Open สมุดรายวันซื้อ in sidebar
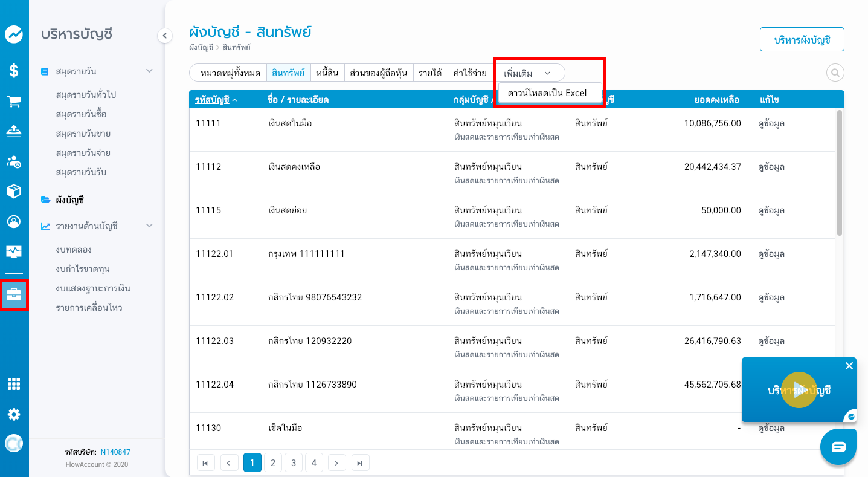868x477 pixels. click(x=81, y=114)
